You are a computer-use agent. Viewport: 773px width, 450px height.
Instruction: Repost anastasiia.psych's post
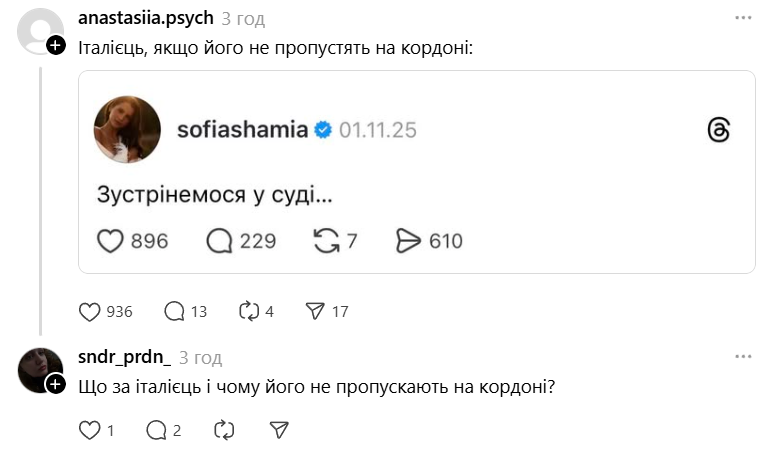pos(249,311)
